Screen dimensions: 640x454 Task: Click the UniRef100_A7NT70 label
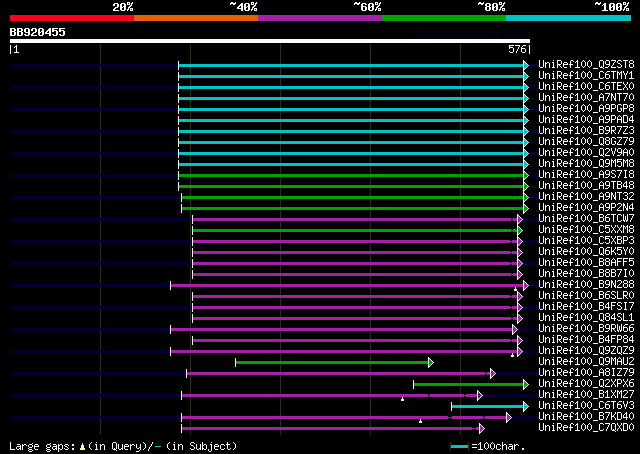click(x=586, y=98)
